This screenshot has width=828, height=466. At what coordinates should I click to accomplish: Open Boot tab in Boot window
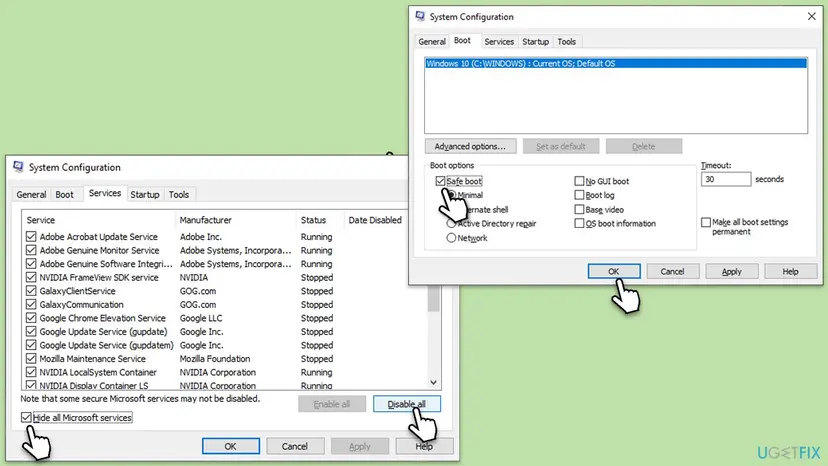(x=462, y=40)
